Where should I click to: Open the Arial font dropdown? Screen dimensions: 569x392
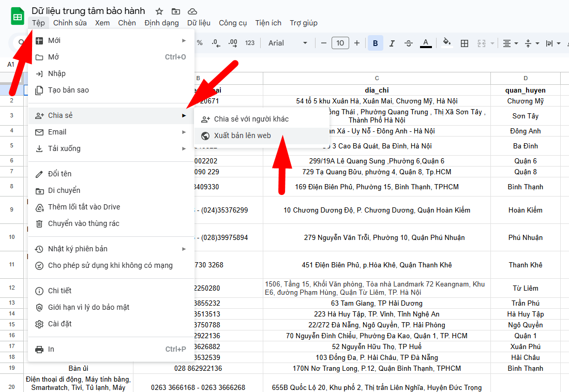tap(288, 43)
